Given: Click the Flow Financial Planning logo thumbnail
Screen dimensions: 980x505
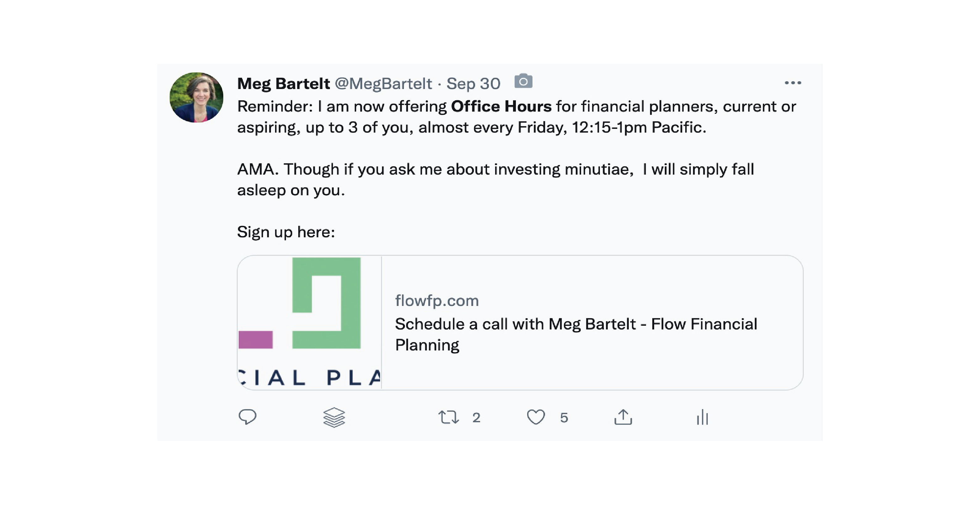Looking at the screenshot, I should click(309, 323).
